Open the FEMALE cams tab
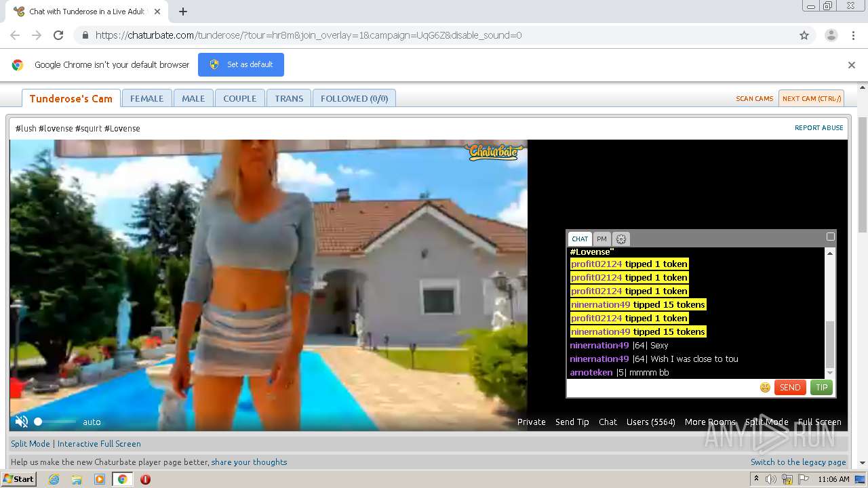Screen dimensions: 868x488 tap(146, 98)
